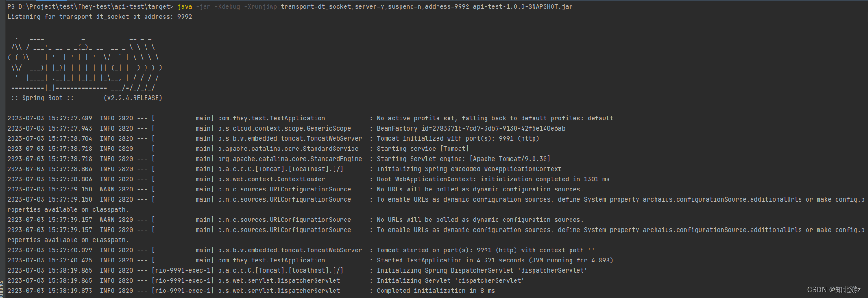Click Tomcat initialized with port 9991 message
This screenshot has width=868, height=298.
(x=458, y=138)
